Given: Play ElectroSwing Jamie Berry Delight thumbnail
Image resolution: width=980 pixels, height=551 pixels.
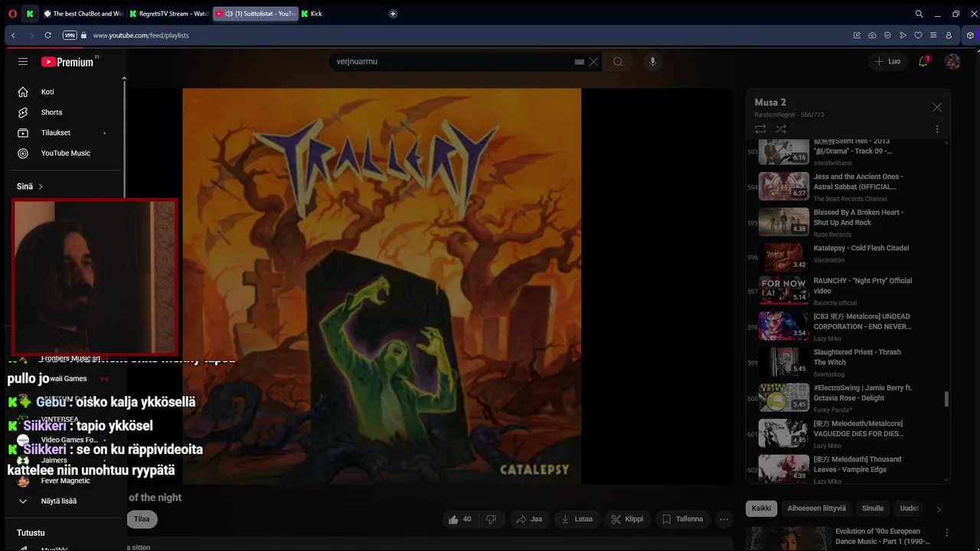Looking at the screenshot, I should (783, 398).
